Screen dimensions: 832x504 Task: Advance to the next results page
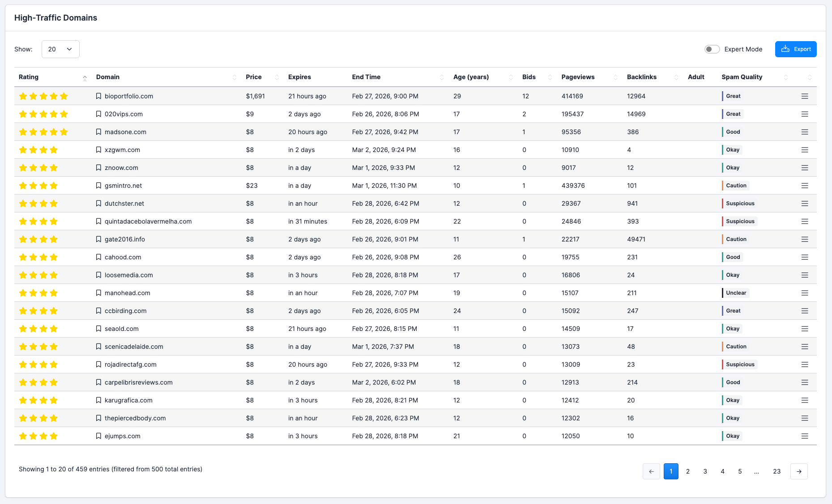799,471
